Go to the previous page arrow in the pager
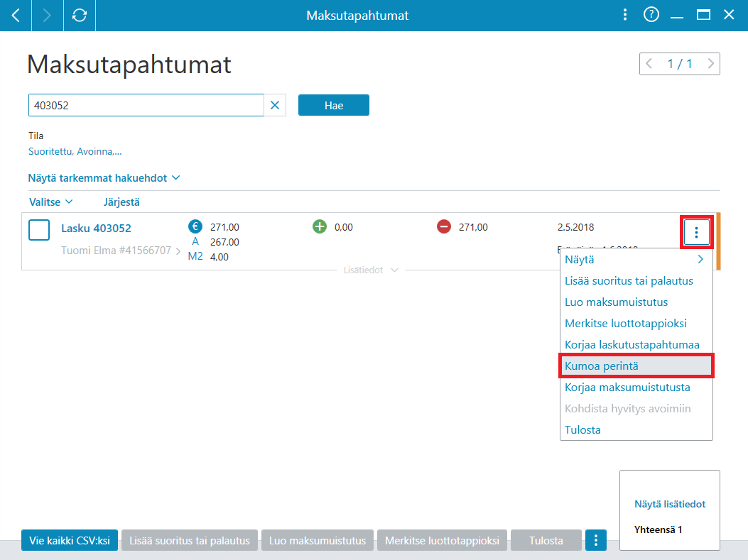This screenshot has width=748, height=560. 649,64
